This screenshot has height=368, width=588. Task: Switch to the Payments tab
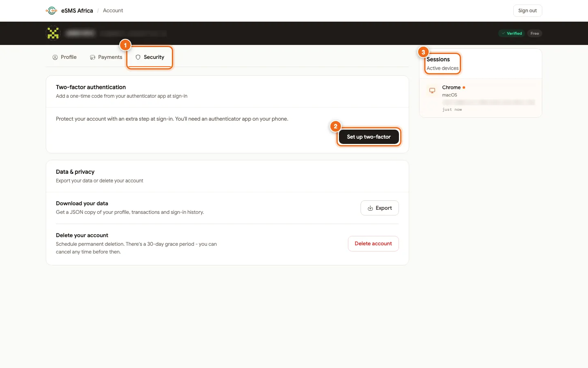point(106,57)
